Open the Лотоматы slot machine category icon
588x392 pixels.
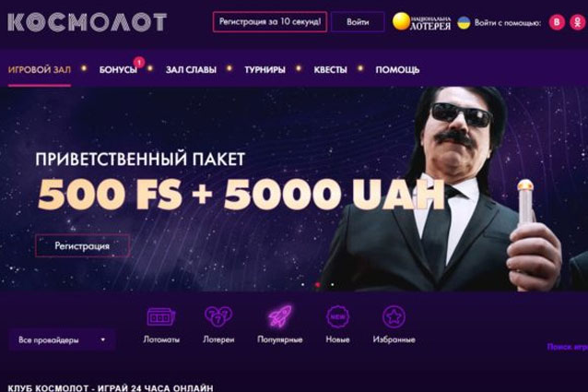point(161,317)
